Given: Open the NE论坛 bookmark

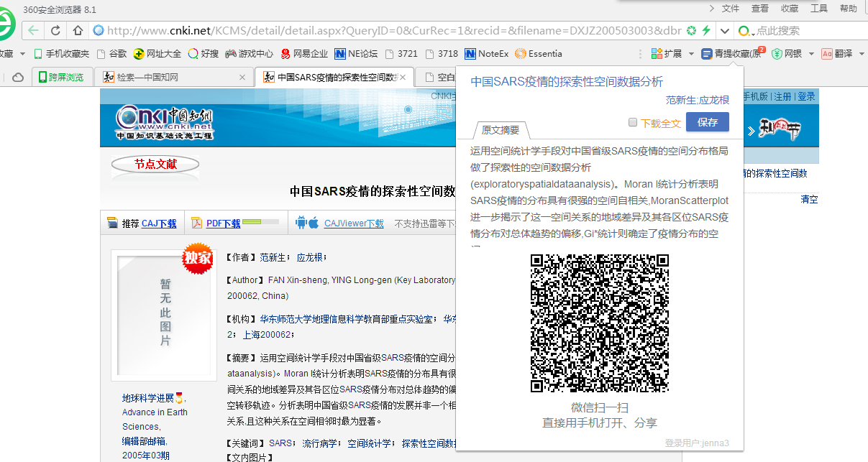Looking at the screenshot, I should point(356,54).
